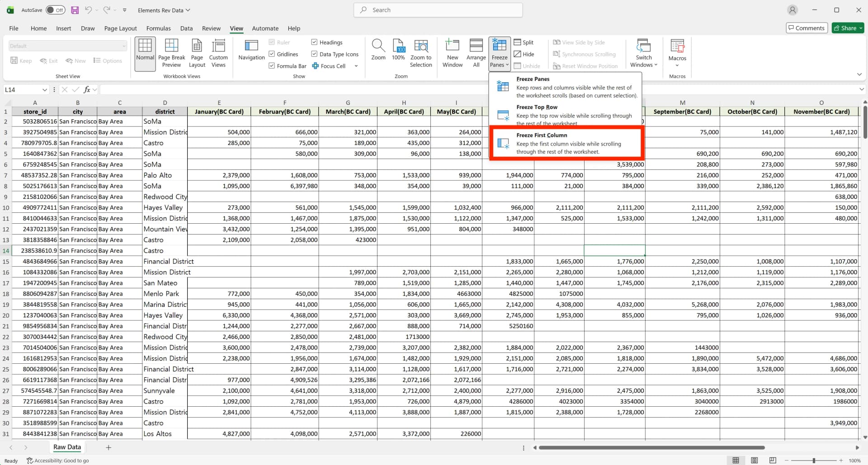The height and width of the screenshot is (465, 868).
Task: Toggle the Gridlines checkbox
Action: 272,54
